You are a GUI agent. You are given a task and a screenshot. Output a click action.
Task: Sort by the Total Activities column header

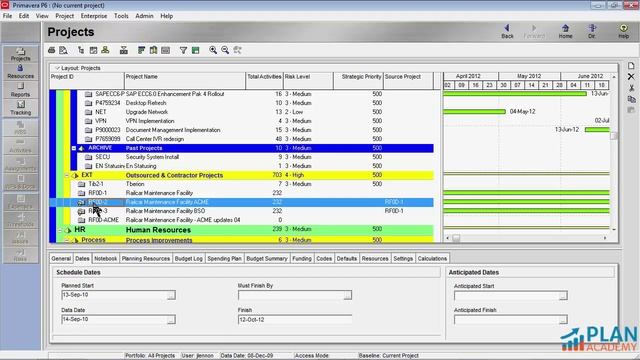[x=264, y=81]
